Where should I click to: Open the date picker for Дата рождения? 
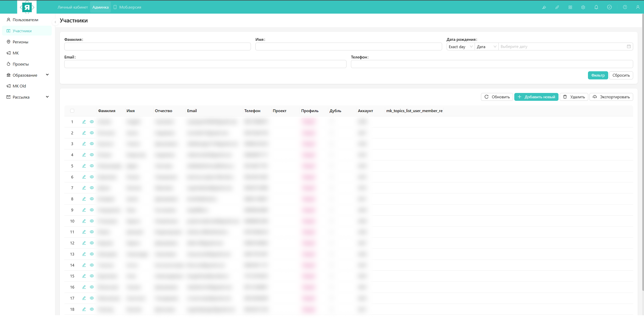[x=629, y=46]
